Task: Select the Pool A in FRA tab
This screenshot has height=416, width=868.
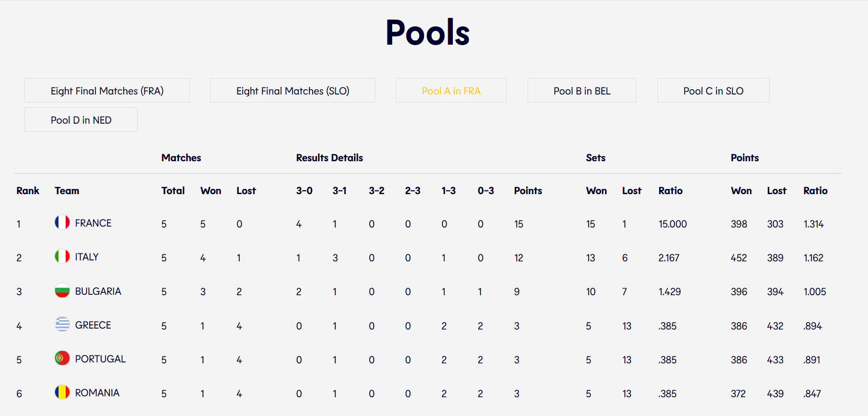Action: pos(451,90)
